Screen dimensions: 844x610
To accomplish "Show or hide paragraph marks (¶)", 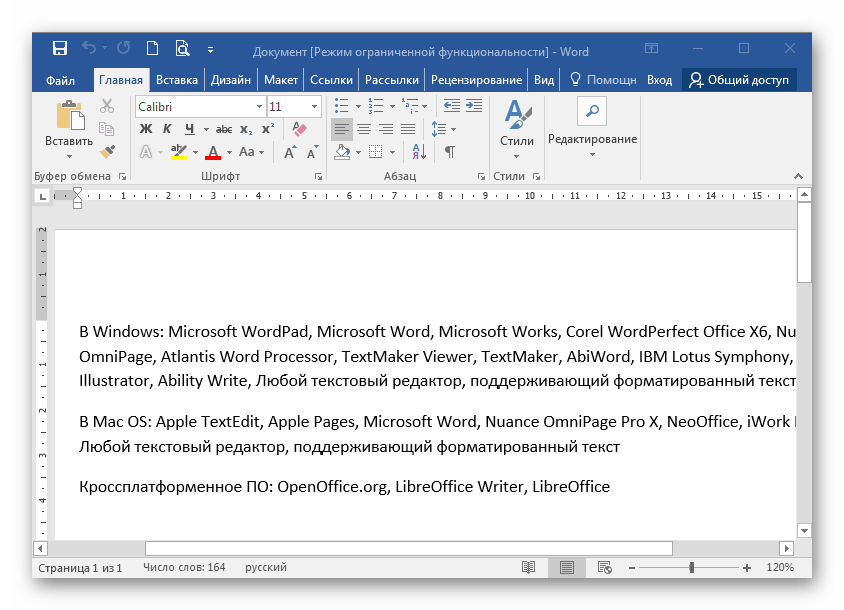I will point(450,152).
